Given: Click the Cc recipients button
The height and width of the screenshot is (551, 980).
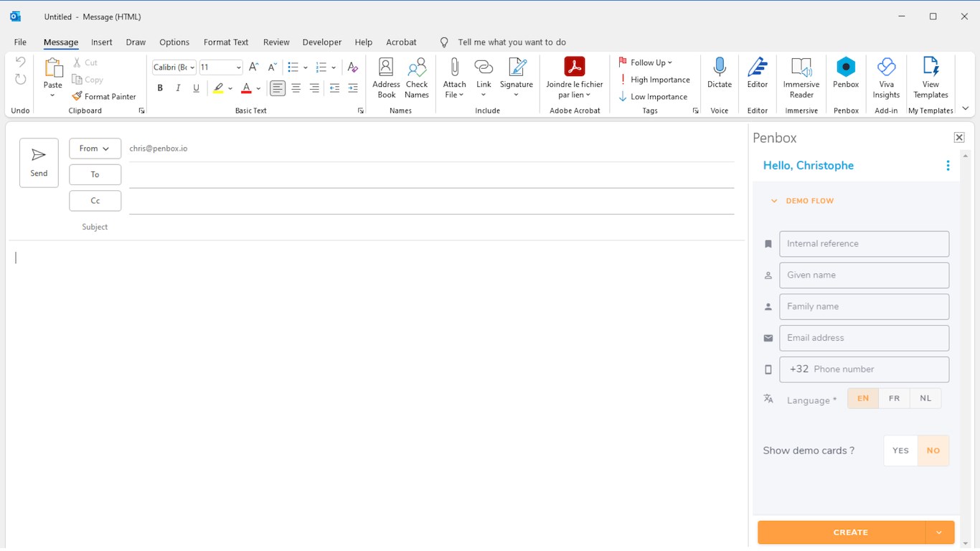Looking at the screenshot, I should tap(95, 201).
